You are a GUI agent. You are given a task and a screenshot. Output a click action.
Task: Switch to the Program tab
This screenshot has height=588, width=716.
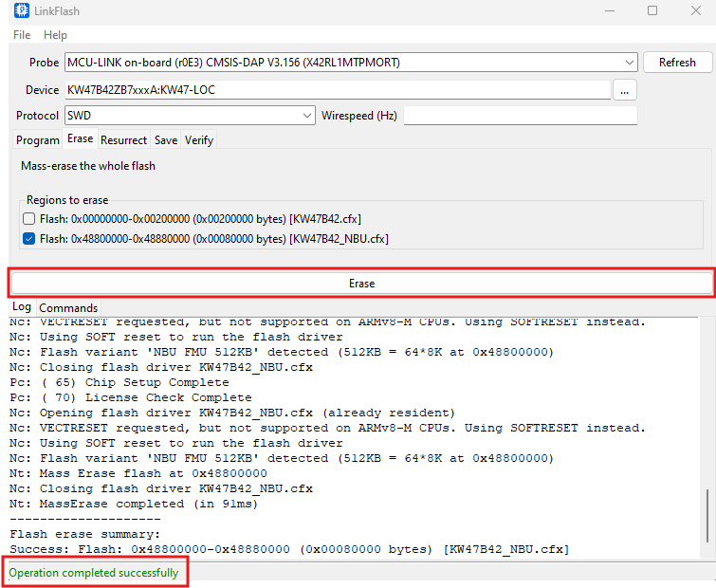click(x=38, y=140)
